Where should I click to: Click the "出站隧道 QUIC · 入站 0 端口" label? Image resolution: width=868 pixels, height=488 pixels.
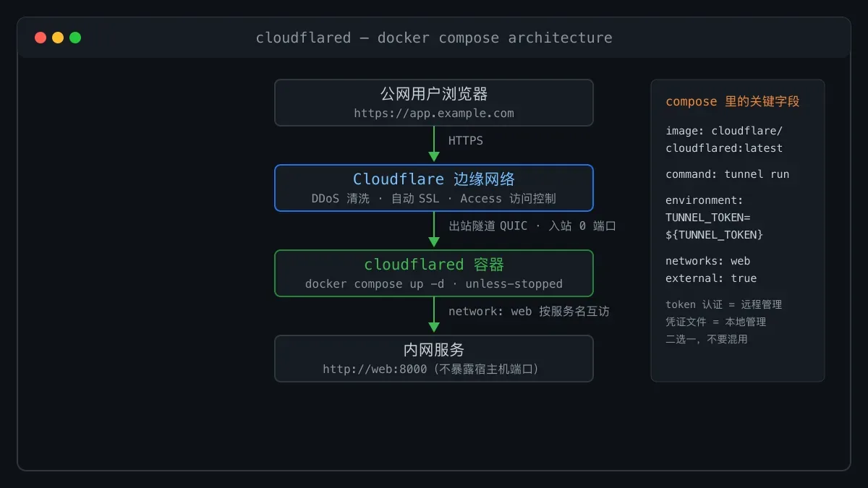[x=532, y=226]
